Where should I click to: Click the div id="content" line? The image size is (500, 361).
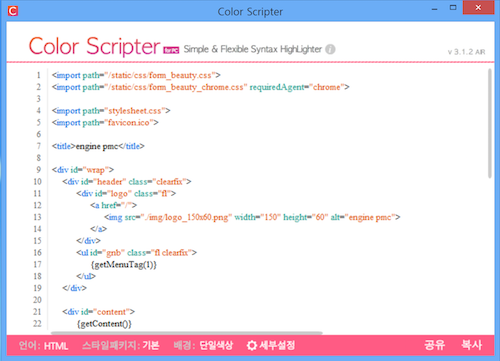[99, 312]
